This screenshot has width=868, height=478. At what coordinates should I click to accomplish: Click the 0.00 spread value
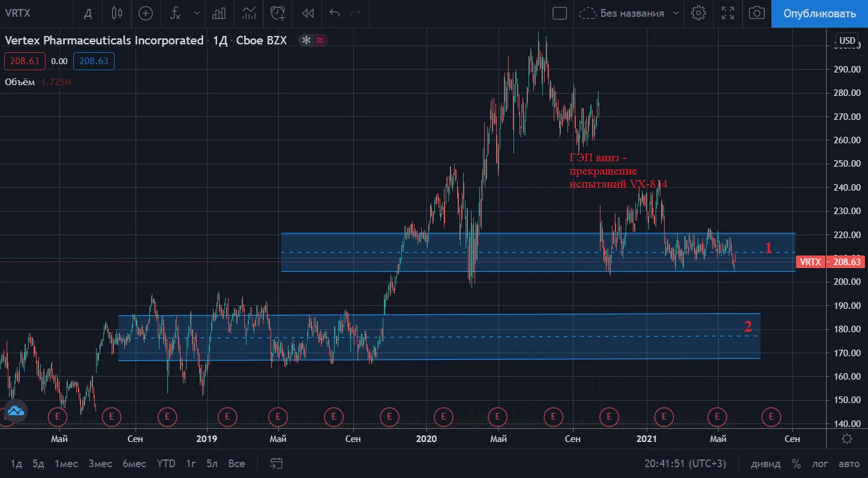(x=59, y=61)
